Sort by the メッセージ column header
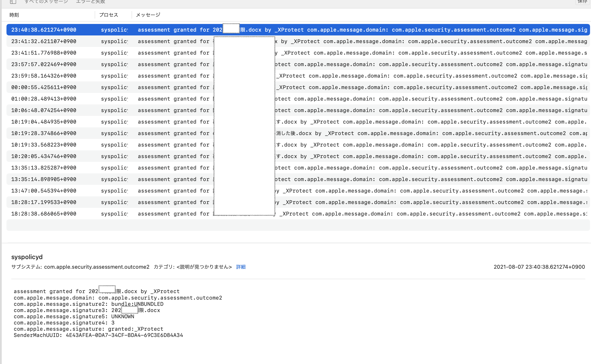Viewport: 591px width, 364px height. (x=148, y=15)
